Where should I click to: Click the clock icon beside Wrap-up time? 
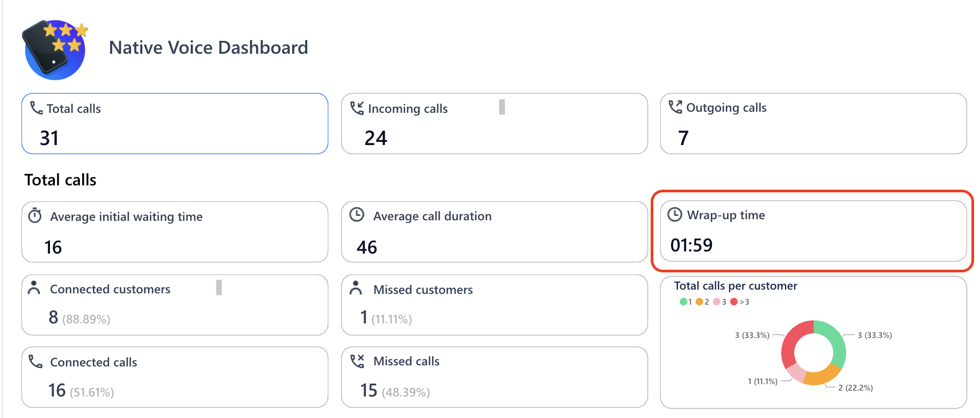(x=674, y=214)
